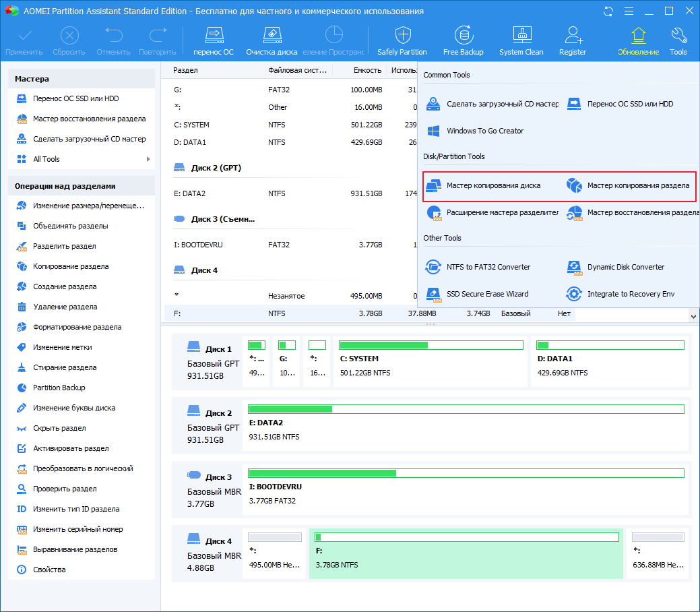Select I: BOOTDEVRU row in partition list

[x=290, y=245]
